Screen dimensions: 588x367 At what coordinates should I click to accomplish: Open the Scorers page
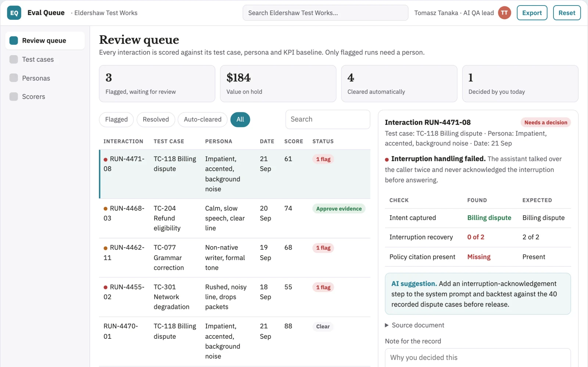[45, 97]
